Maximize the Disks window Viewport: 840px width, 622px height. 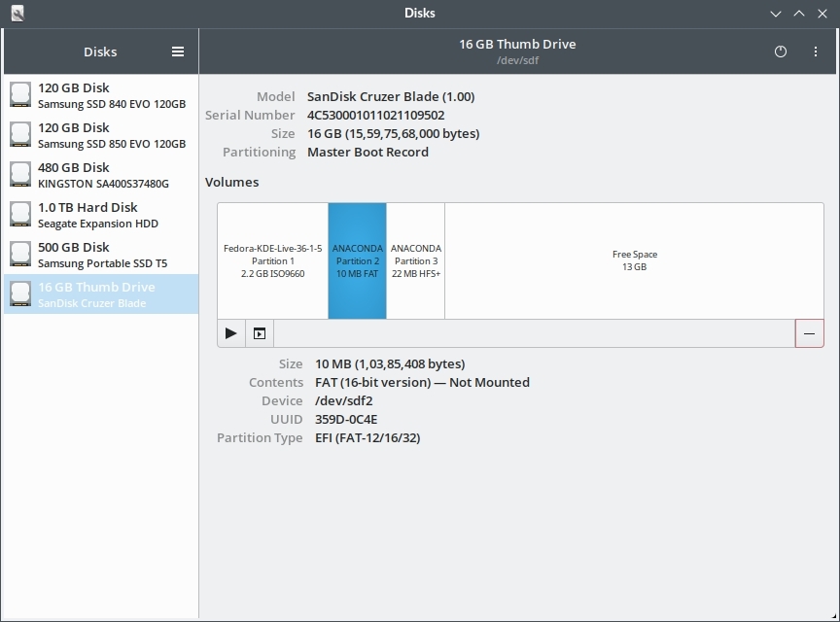tap(799, 14)
